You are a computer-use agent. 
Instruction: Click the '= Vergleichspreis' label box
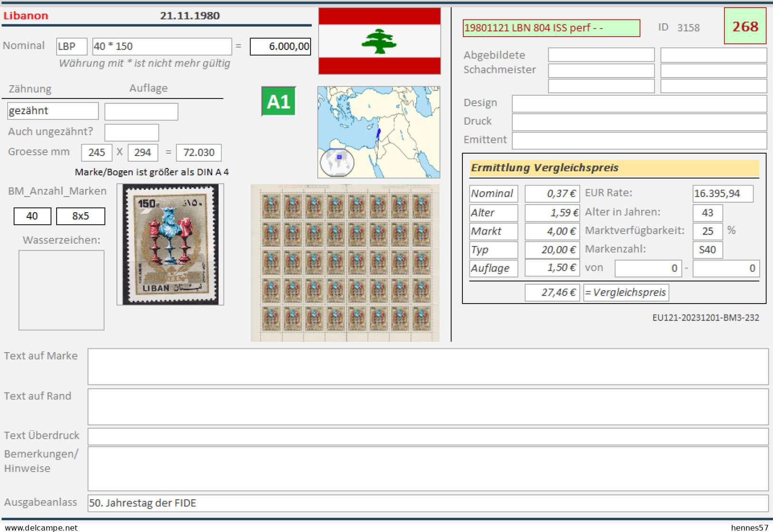(626, 293)
